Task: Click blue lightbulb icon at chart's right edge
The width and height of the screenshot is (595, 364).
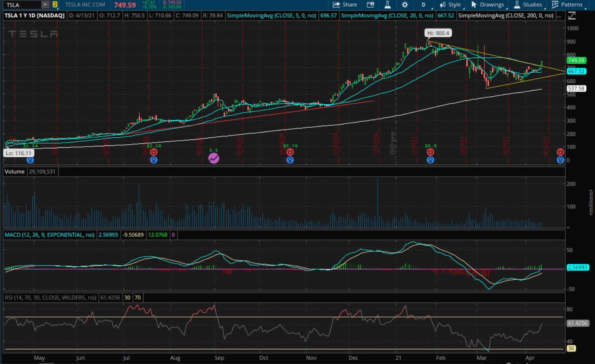Action: point(560,160)
